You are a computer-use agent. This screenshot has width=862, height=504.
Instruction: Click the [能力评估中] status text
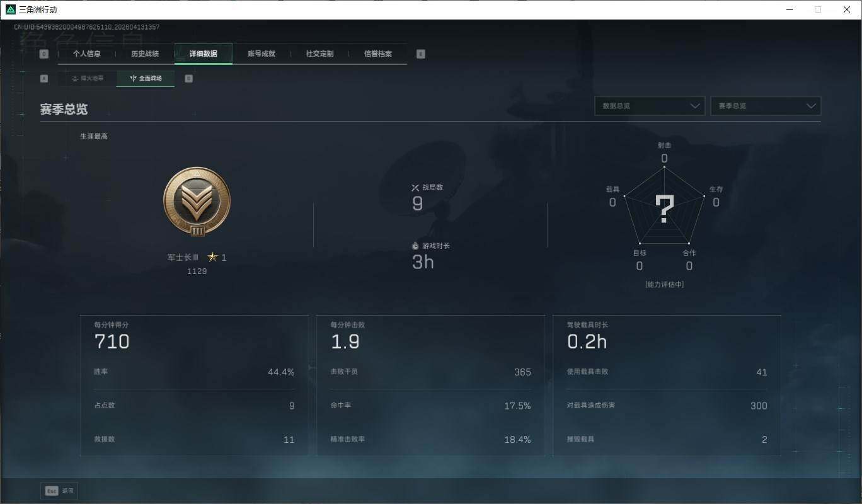point(665,285)
